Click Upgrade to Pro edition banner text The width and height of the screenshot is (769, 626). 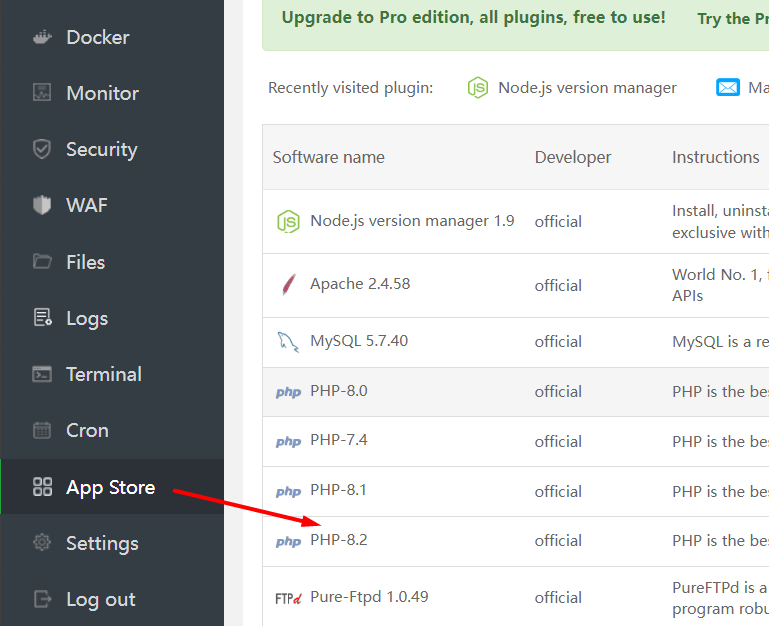pyautogui.click(x=474, y=18)
